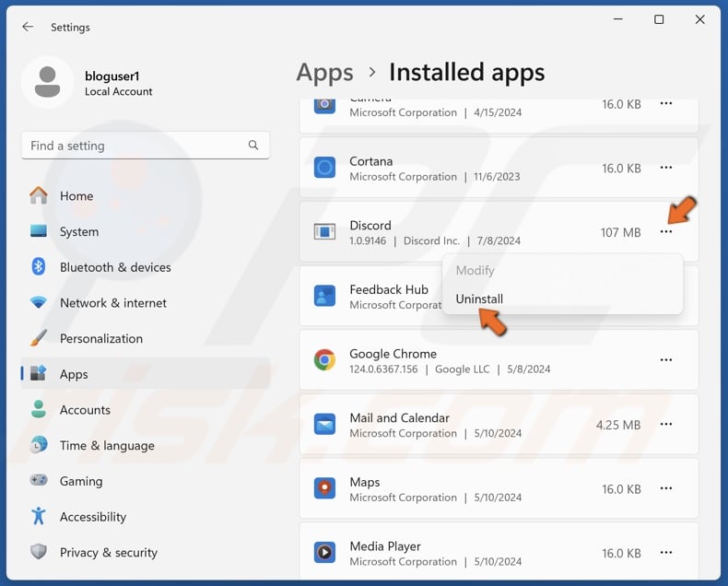
Task: Open Time & language settings
Action: (x=146, y=445)
